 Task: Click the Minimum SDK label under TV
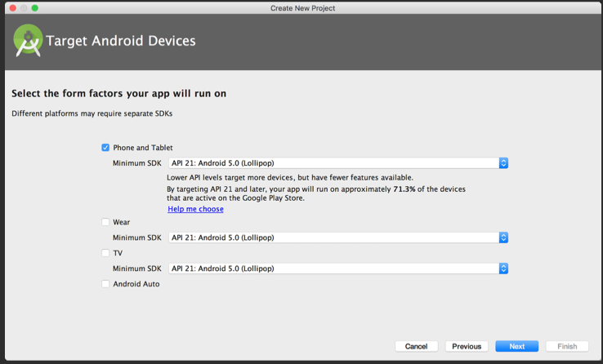pos(137,269)
